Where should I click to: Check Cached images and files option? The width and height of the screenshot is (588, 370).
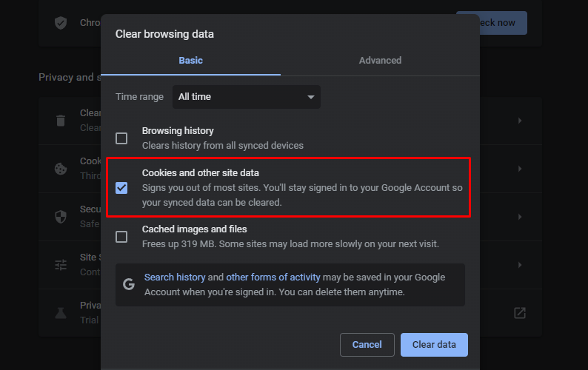click(121, 237)
